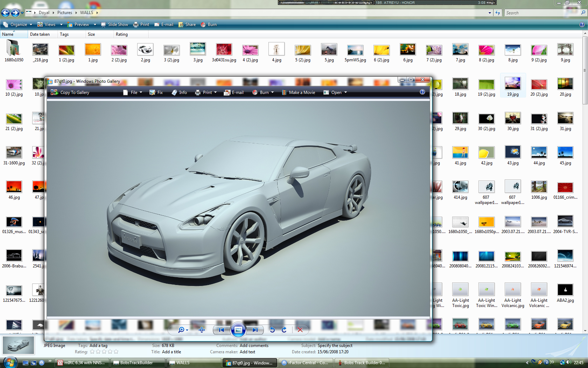Click the Fit to window icon
This screenshot has width=588, height=368.
tap(202, 330)
